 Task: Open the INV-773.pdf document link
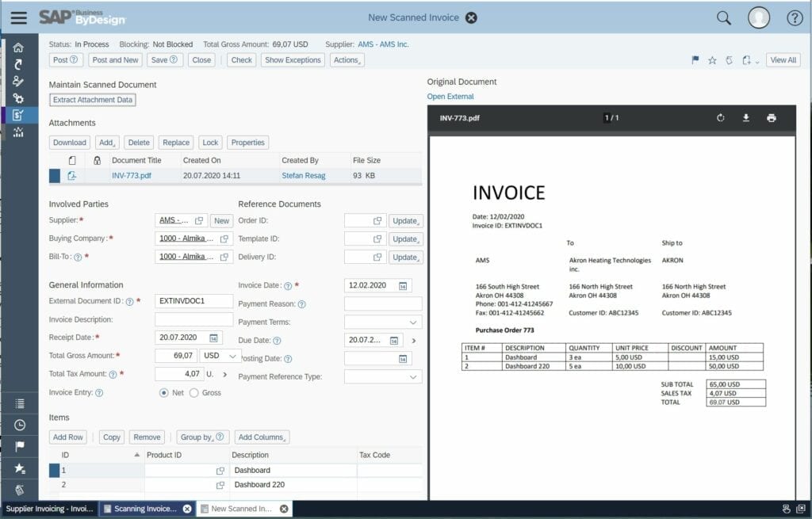coord(132,175)
